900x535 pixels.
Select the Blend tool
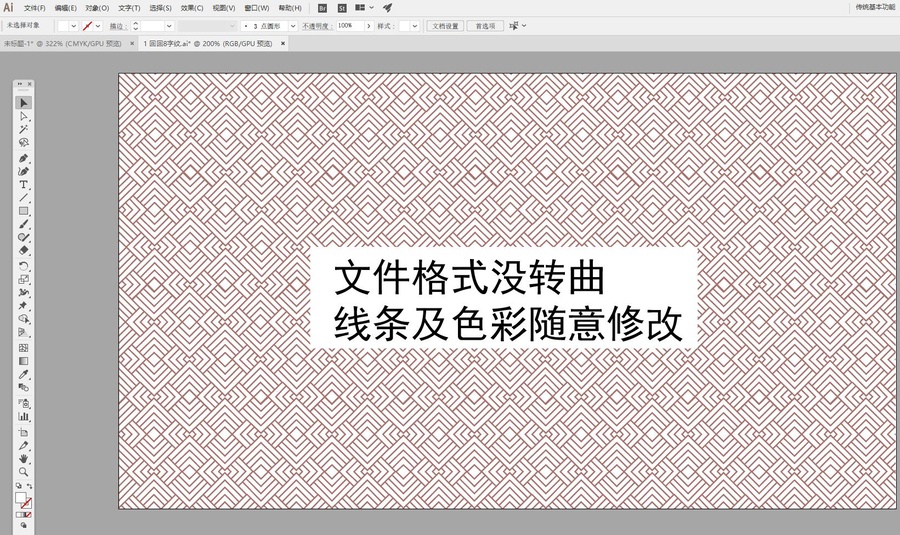(x=24, y=387)
